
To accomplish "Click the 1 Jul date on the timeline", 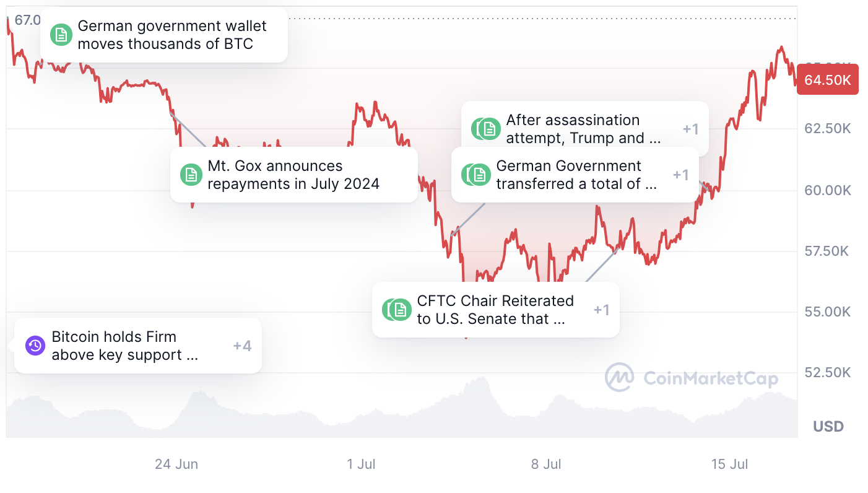I will (362, 464).
